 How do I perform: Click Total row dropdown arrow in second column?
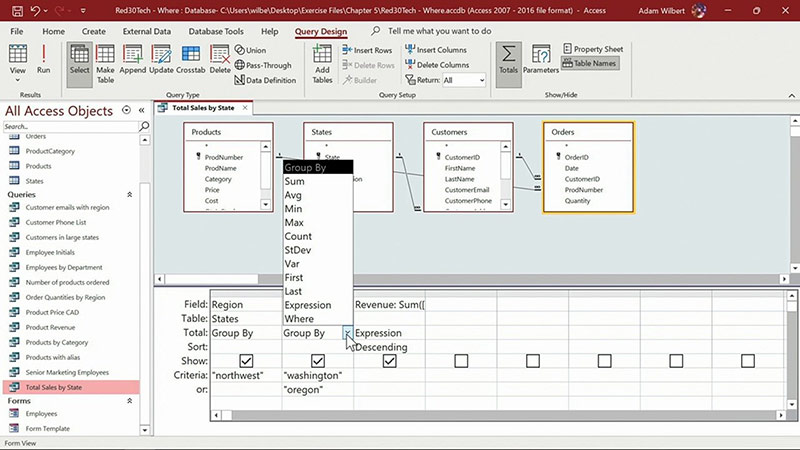347,333
